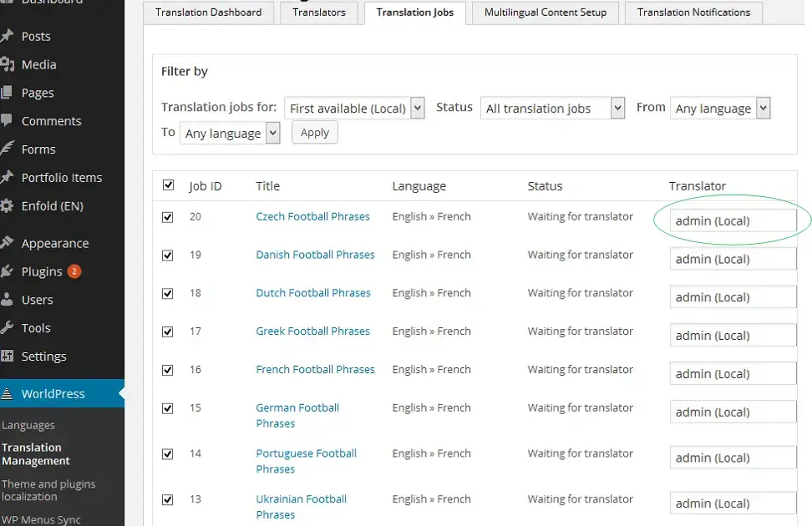Click the Media library icon

coord(8,65)
